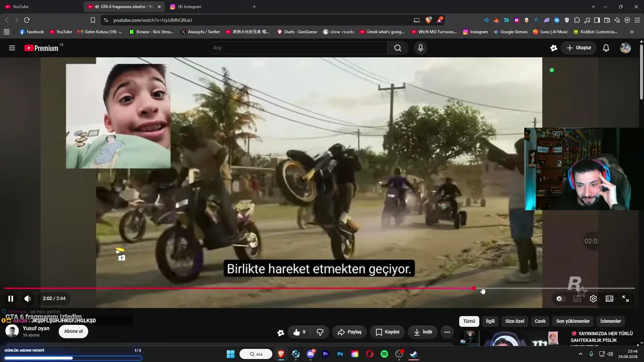Enter fullscreen video mode
The height and width of the screenshot is (362, 644).
coord(625,299)
